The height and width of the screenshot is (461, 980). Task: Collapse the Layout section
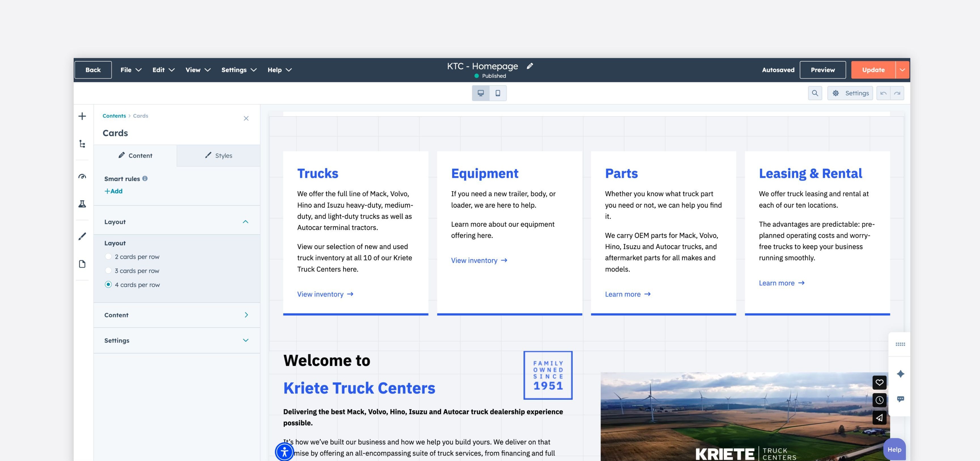[246, 221]
